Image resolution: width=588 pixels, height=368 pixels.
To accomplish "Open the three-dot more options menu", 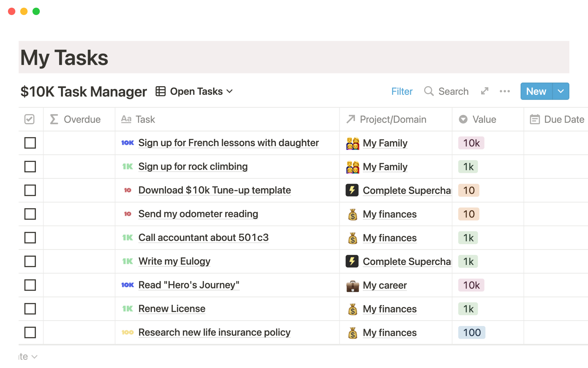I will [504, 91].
